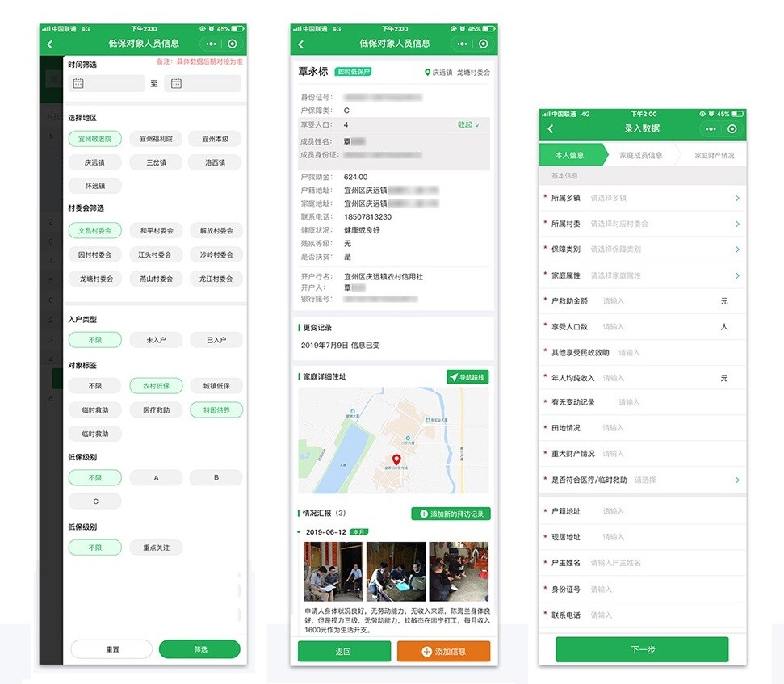
Task: Open the calendar icon for end date
Action: (x=177, y=84)
